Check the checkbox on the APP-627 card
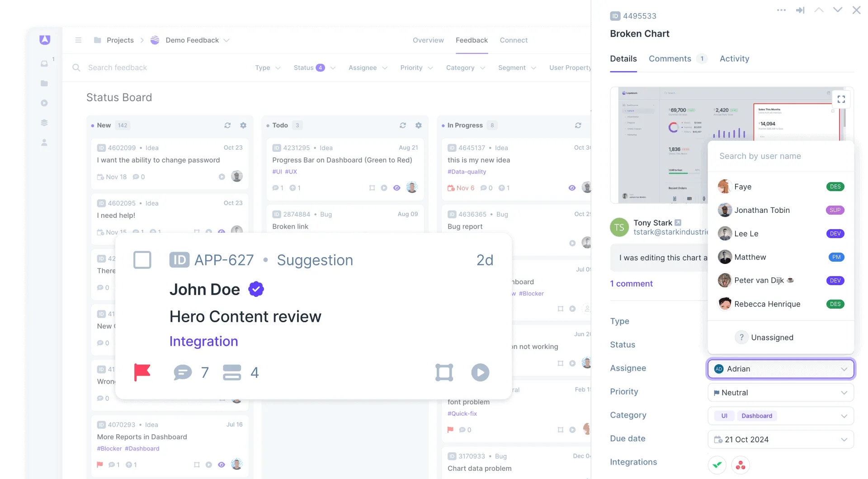 coord(142,260)
